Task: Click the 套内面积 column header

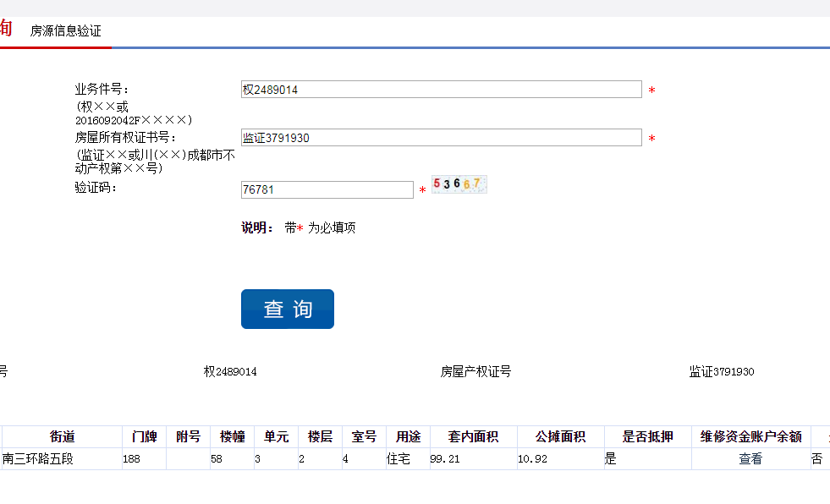Action: (473, 437)
